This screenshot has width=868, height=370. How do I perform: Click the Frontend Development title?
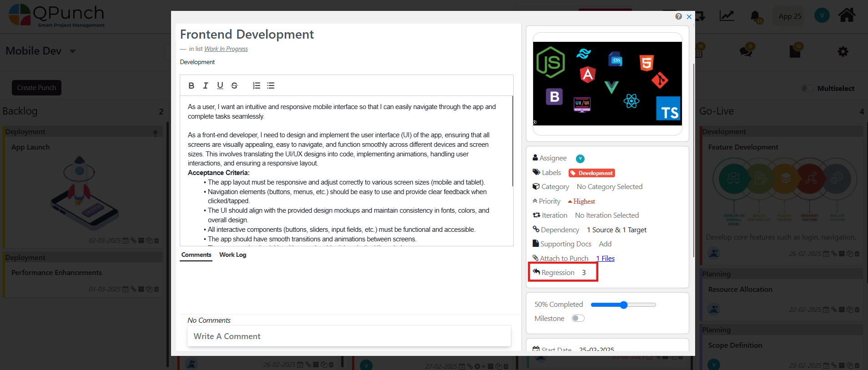click(x=247, y=35)
